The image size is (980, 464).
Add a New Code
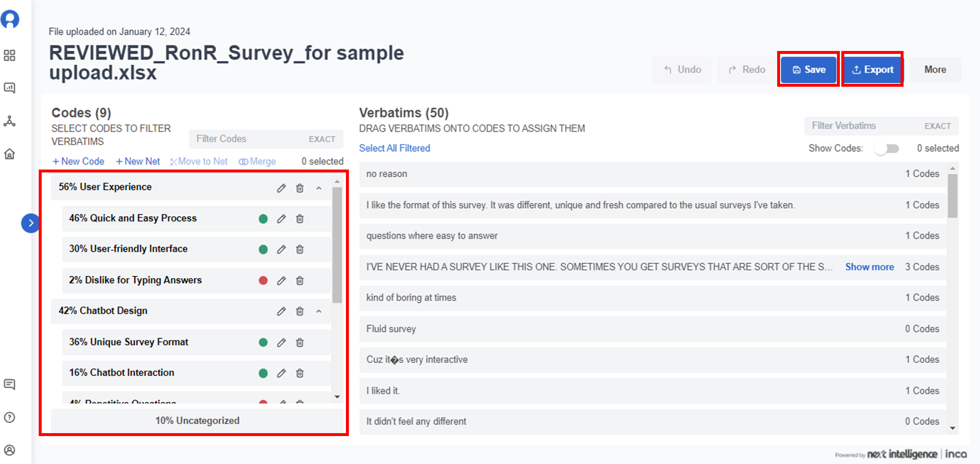(78, 161)
